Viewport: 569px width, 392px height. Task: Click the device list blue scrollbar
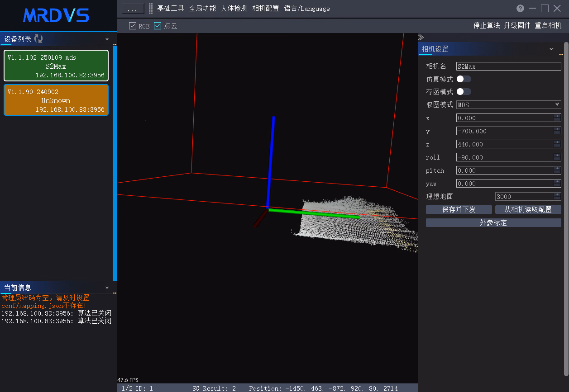pos(115,163)
